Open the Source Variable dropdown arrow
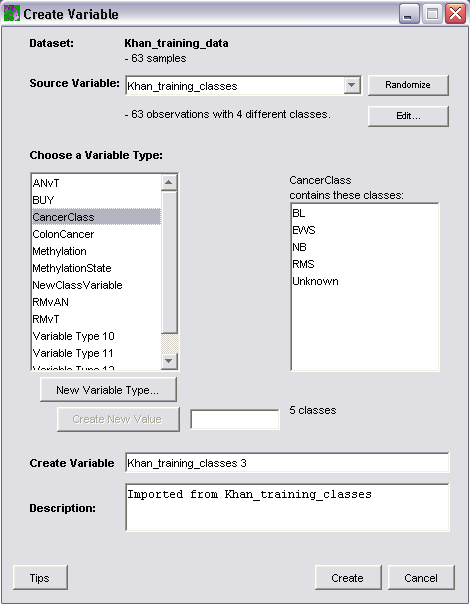Screen dimensions: 470x605 pos(352,85)
